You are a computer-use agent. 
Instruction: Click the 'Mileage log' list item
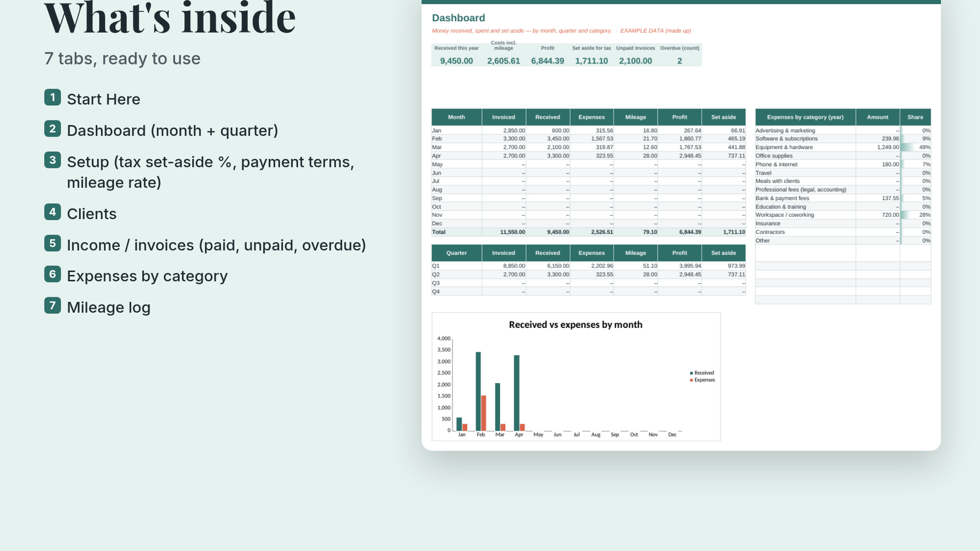coord(109,307)
